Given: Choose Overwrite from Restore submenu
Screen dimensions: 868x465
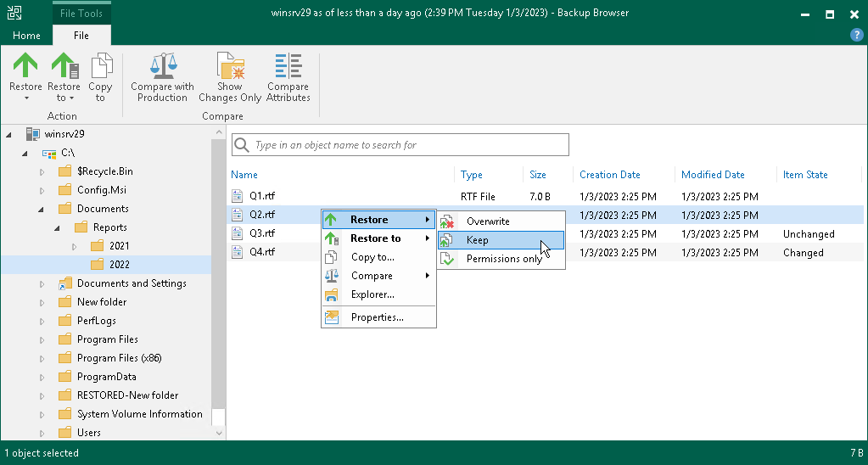Looking at the screenshot, I should click(501, 221).
